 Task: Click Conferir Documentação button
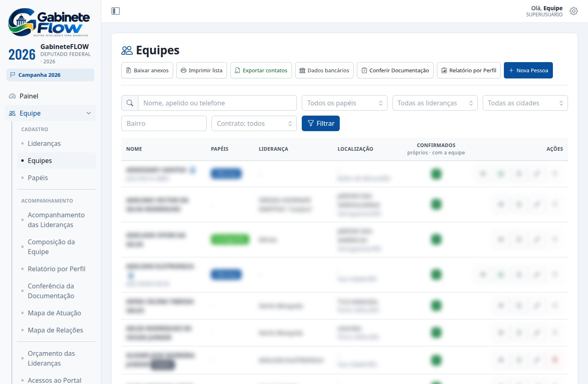395,70
